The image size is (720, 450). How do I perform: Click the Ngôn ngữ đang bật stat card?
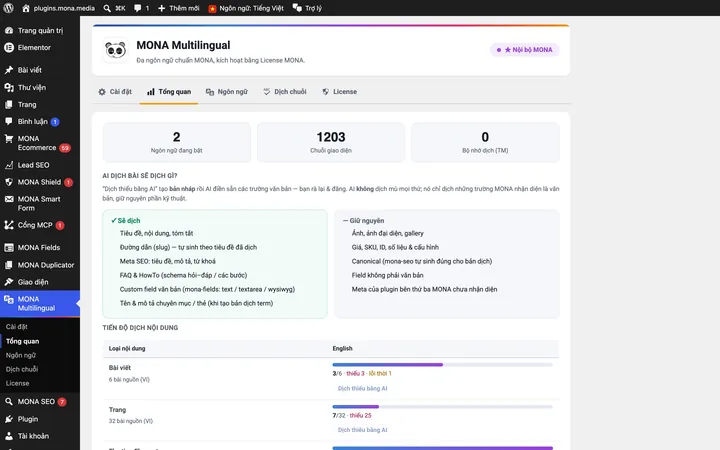(176, 142)
